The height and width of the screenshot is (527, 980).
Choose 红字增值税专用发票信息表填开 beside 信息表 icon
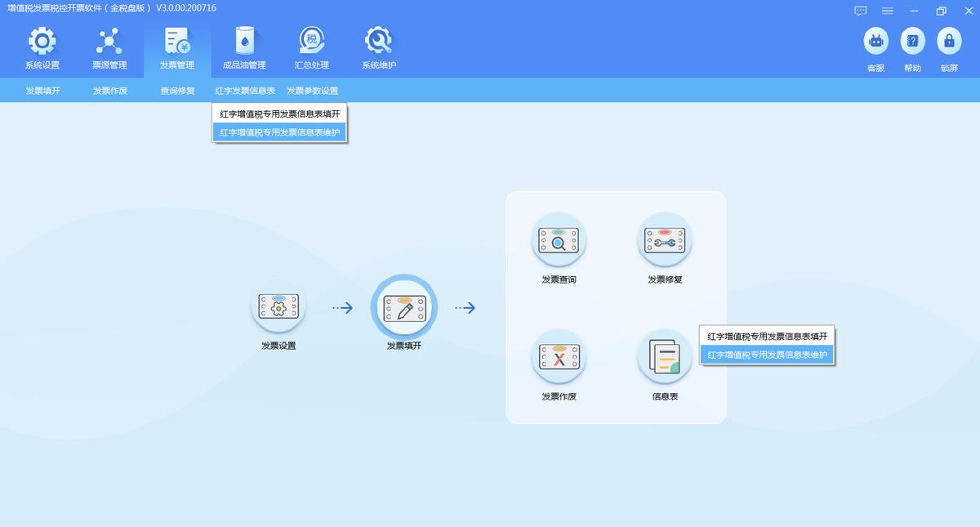coord(767,337)
